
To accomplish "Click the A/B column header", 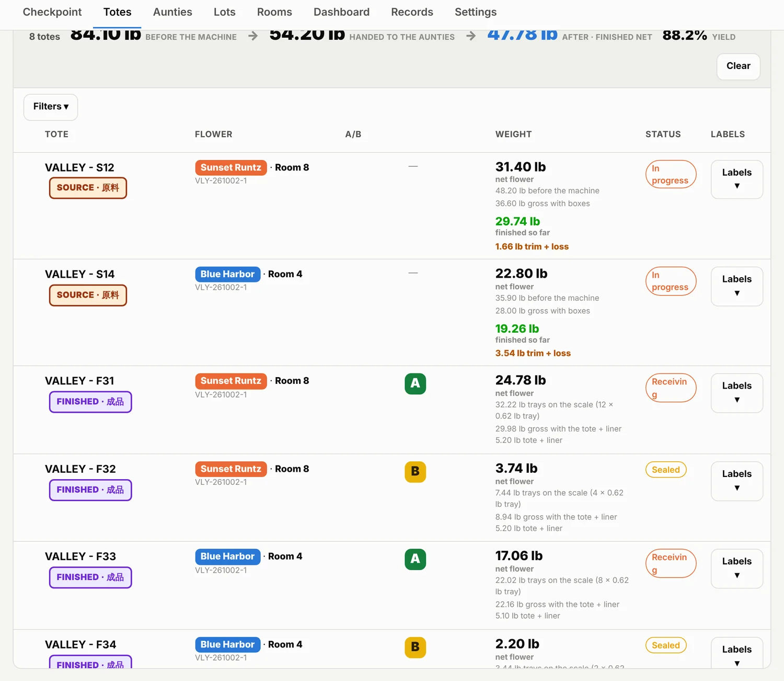I will click(x=353, y=134).
